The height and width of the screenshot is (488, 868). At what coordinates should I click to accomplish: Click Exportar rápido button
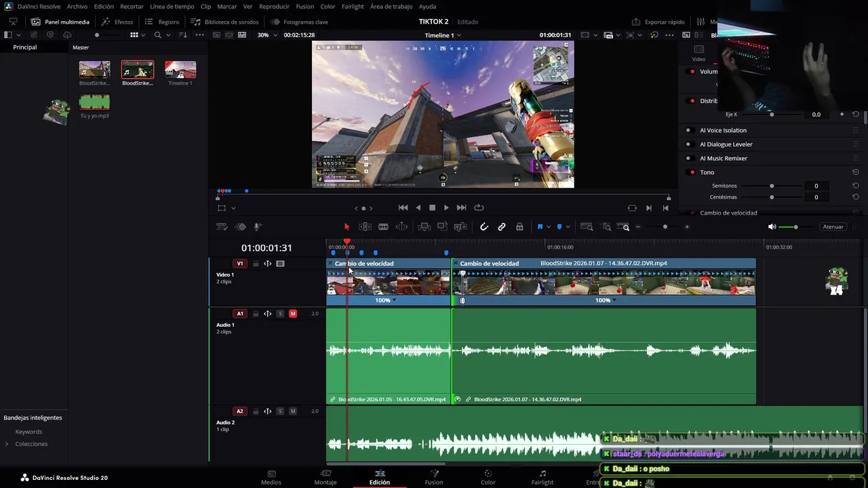point(658,22)
